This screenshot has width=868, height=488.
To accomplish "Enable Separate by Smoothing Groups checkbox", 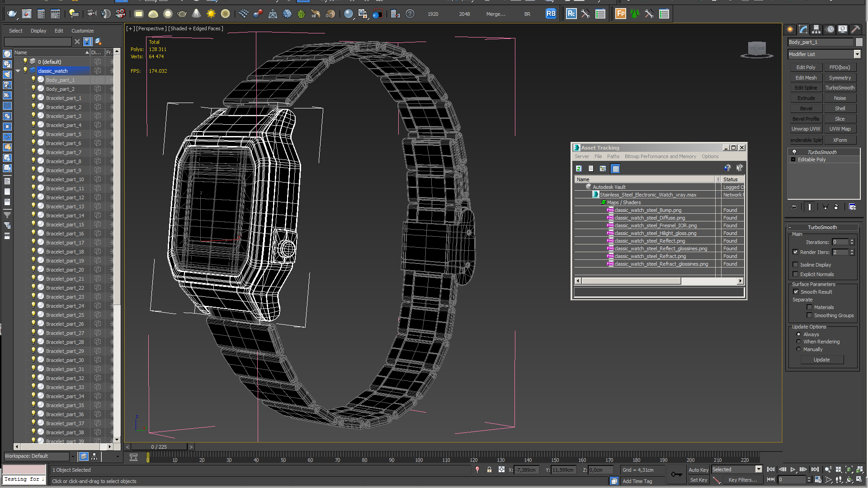I will click(809, 315).
